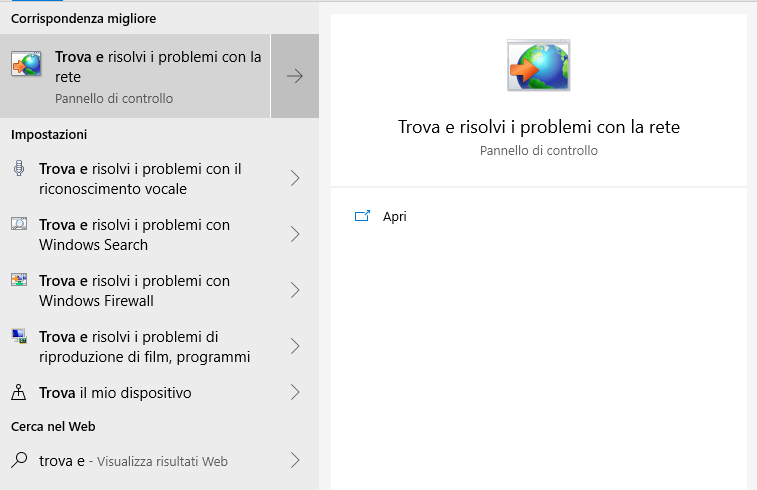Viewport: 757px width, 490px height.
Task: Expand Trova il mio dispositivo chevron
Action: (x=295, y=392)
